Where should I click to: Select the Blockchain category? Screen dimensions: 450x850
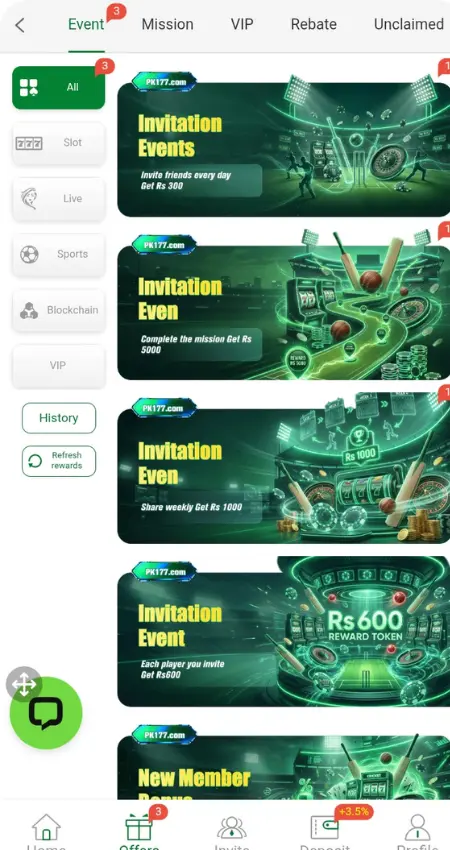[59, 311]
